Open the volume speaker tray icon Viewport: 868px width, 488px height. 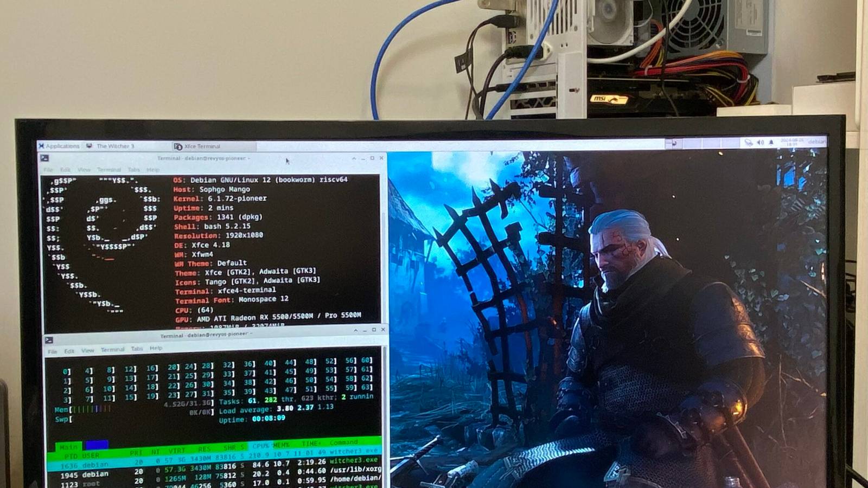760,142
